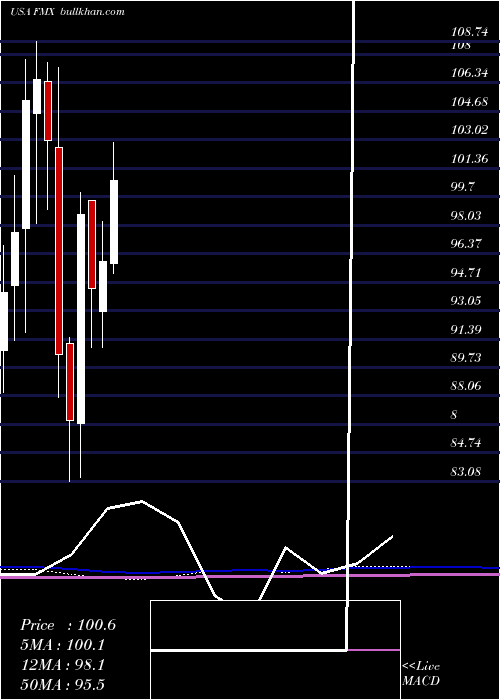Select the 104.68 price axis label
The width and height of the screenshot is (500, 700).
pos(469,101)
